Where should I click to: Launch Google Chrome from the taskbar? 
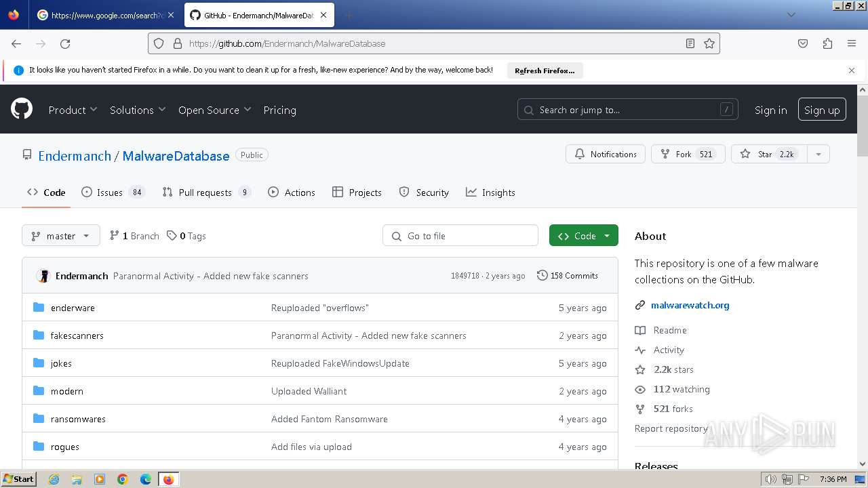tap(123, 479)
